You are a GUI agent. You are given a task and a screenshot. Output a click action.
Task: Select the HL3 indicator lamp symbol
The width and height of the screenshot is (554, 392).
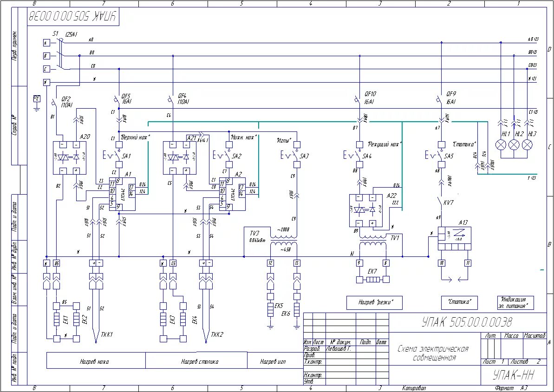pos(527,145)
